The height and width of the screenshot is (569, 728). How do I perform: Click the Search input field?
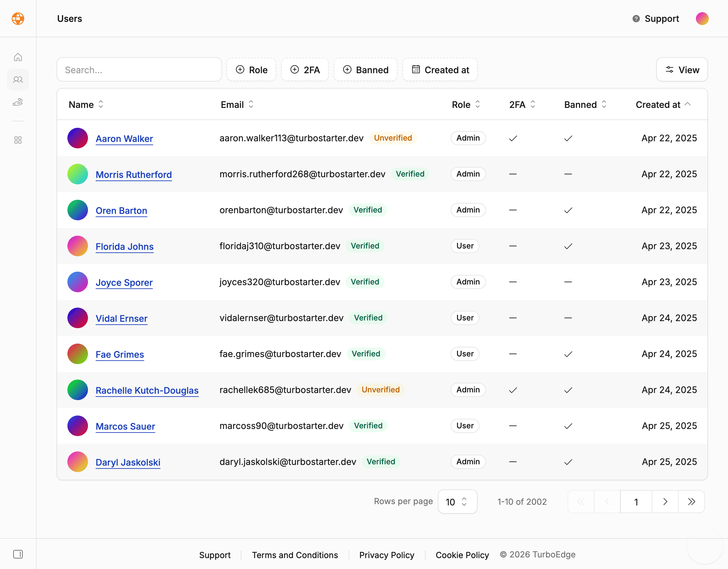(139, 70)
